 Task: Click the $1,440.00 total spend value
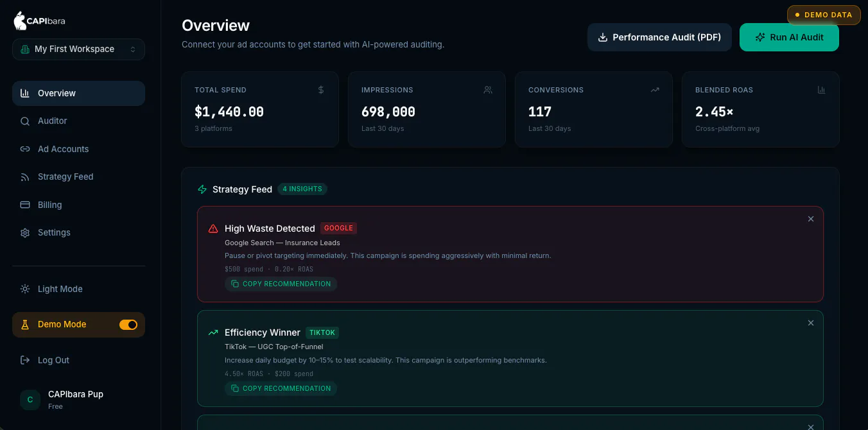pos(229,112)
